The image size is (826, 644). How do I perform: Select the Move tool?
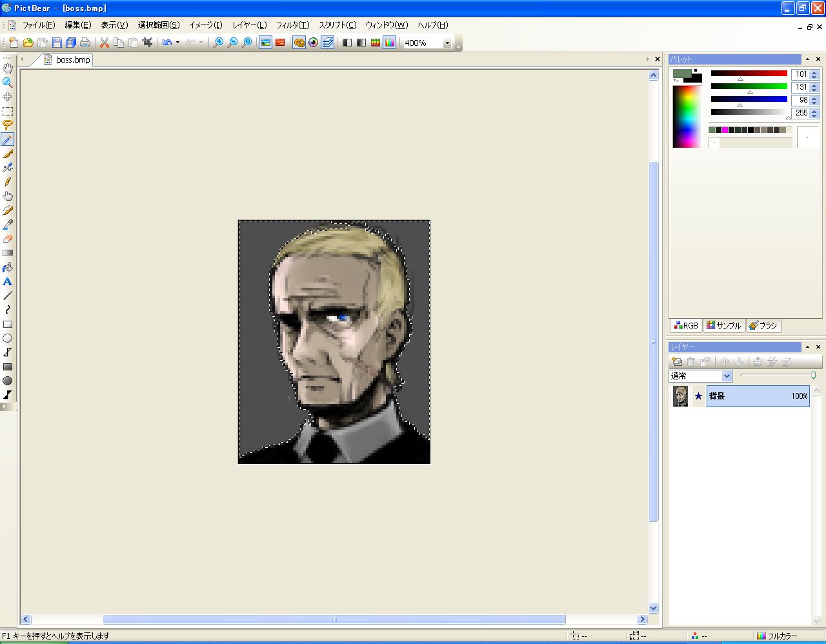coord(8,97)
